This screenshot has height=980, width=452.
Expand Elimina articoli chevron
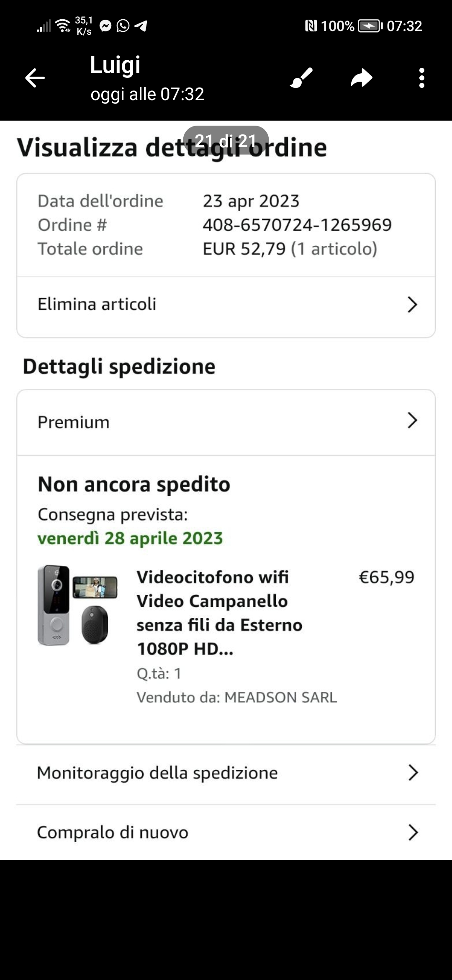[x=412, y=305]
